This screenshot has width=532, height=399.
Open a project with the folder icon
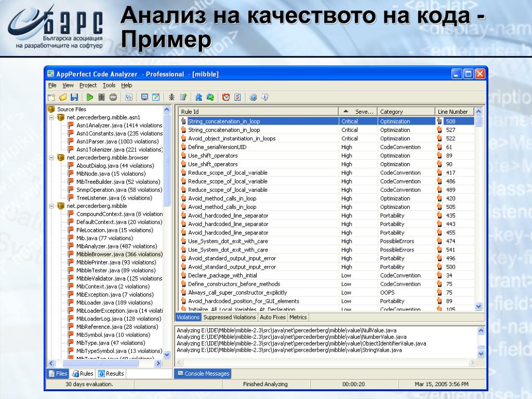tap(63, 97)
